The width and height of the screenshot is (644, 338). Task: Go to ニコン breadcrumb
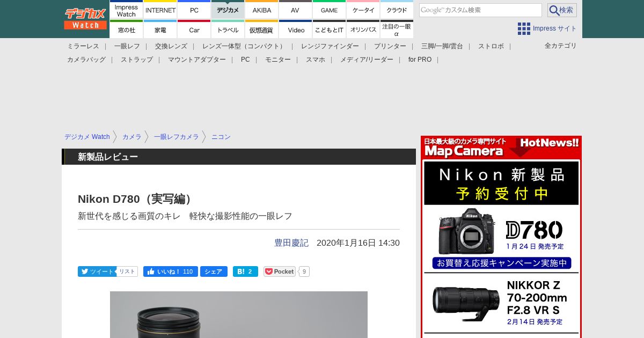[221, 137]
